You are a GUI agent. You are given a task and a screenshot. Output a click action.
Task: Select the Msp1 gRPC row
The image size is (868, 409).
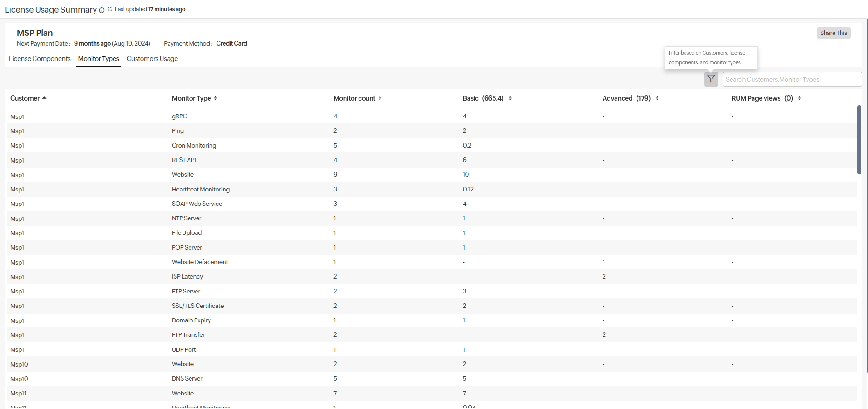179,116
